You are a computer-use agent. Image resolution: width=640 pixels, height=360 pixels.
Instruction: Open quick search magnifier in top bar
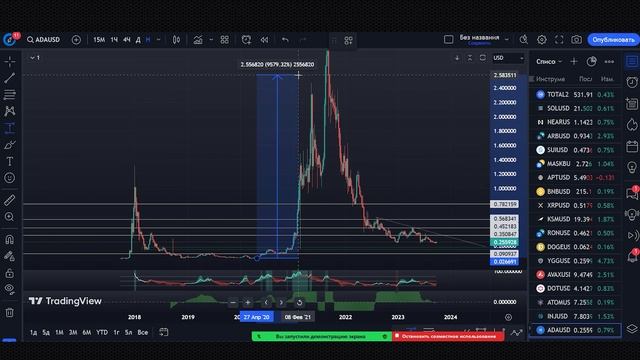pos(524,40)
